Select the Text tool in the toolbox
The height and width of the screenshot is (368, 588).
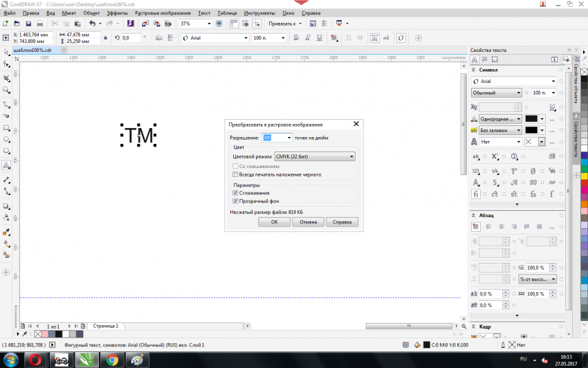[x=6, y=165]
